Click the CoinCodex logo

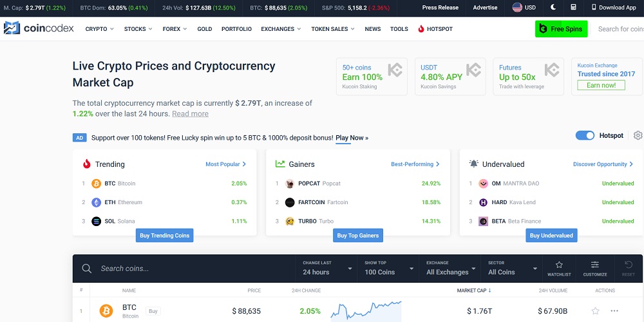(x=39, y=29)
